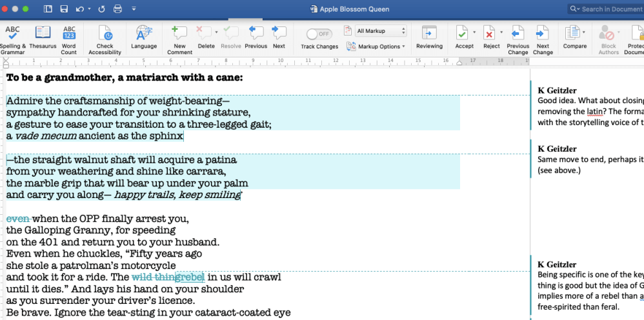
Task: Go to the Previous comment
Action: [x=256, y=39]
